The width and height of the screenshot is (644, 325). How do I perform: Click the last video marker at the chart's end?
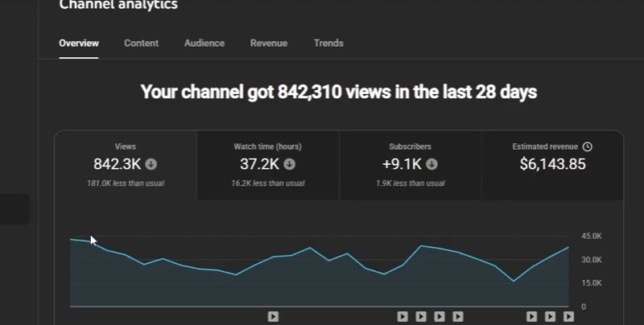pos(568,316)
